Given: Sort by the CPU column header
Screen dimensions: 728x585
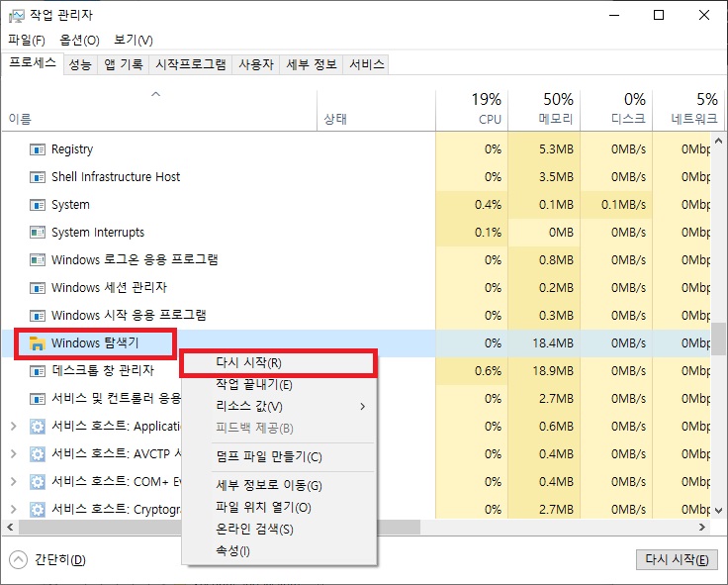Looking at the screenshot, I should (472, 111).
